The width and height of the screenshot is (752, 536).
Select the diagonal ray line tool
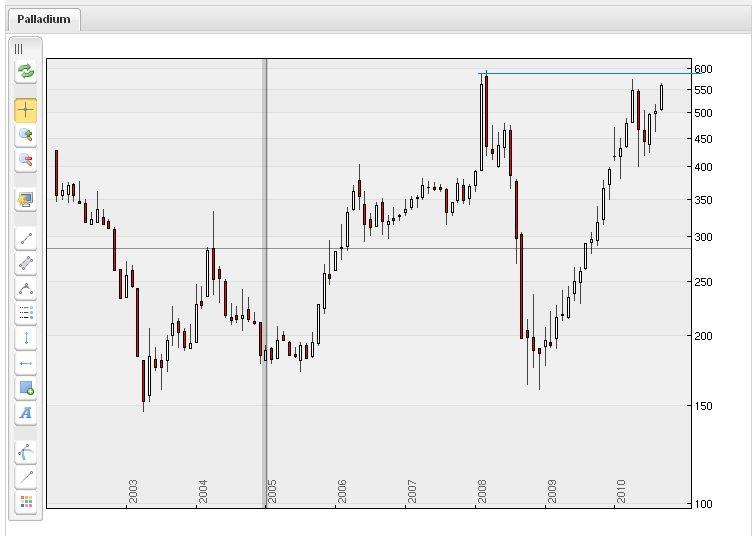[26, 477]
